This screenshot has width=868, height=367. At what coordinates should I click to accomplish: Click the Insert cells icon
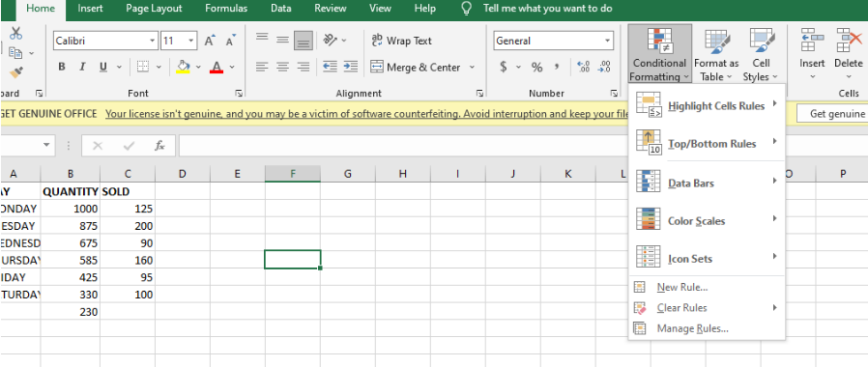[812, 41]
